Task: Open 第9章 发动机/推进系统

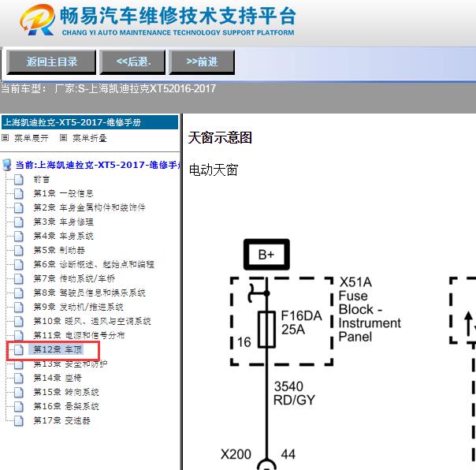Action: pyautogui.click(x=78, y=307)
